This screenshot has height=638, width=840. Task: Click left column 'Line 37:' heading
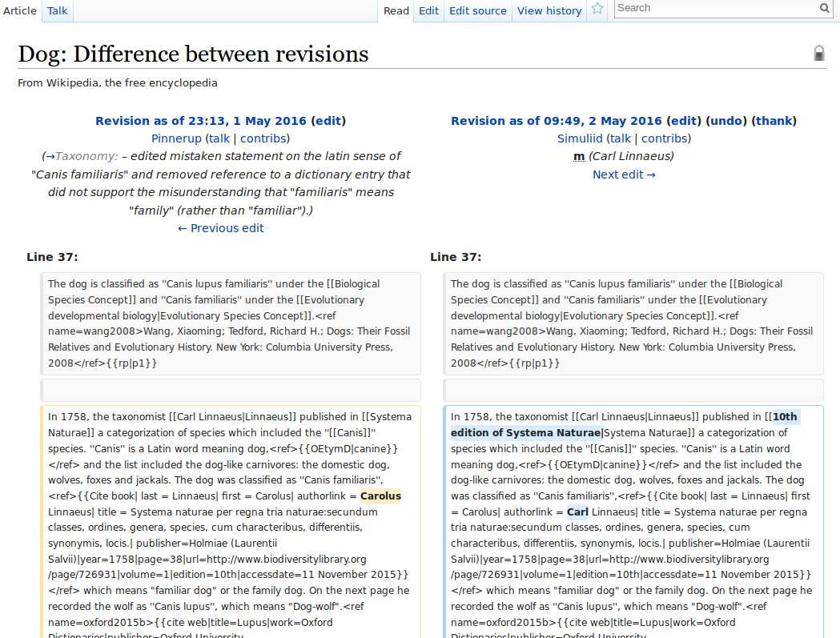tap(52, 257)
